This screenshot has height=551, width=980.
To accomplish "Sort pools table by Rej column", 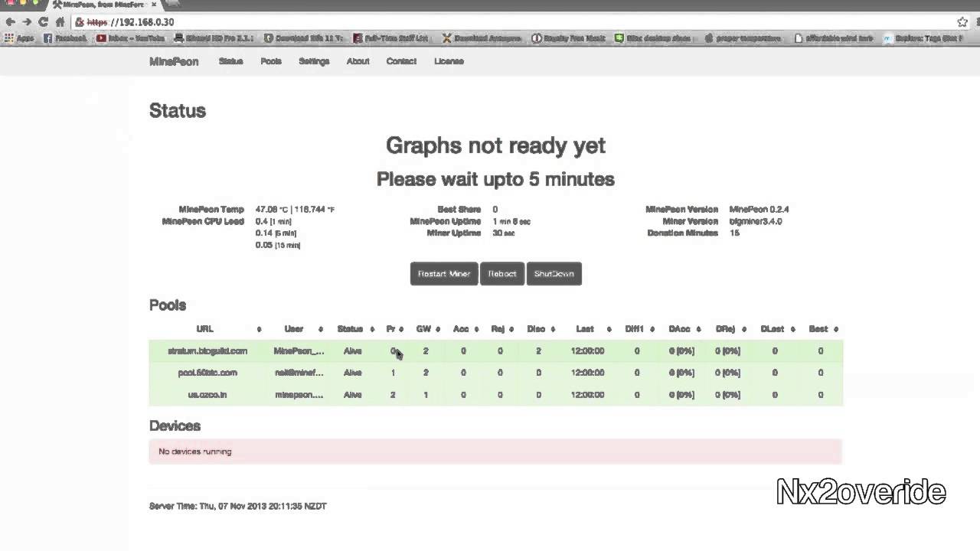I will [498, 329].
